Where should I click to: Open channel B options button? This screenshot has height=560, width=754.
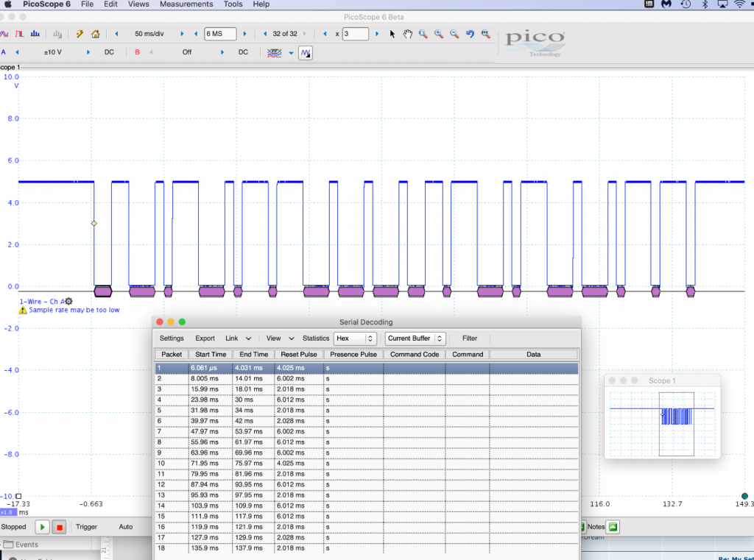(x=138, y=52)
